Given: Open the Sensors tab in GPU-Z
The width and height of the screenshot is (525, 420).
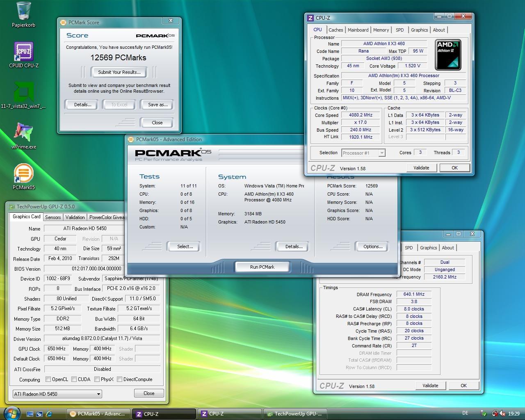Looking at the screenshot, I should pos(53,217).
